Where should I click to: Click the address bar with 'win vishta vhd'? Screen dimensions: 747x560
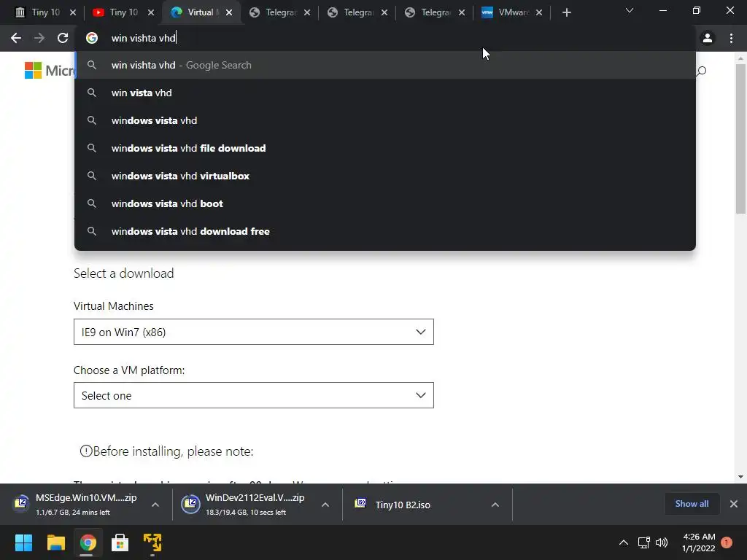pos(385,38)
